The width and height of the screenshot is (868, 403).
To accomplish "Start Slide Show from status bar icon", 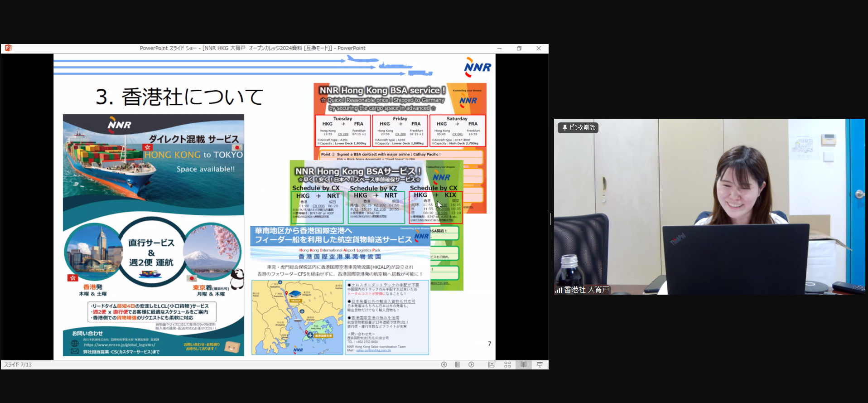I will (540, 364).
